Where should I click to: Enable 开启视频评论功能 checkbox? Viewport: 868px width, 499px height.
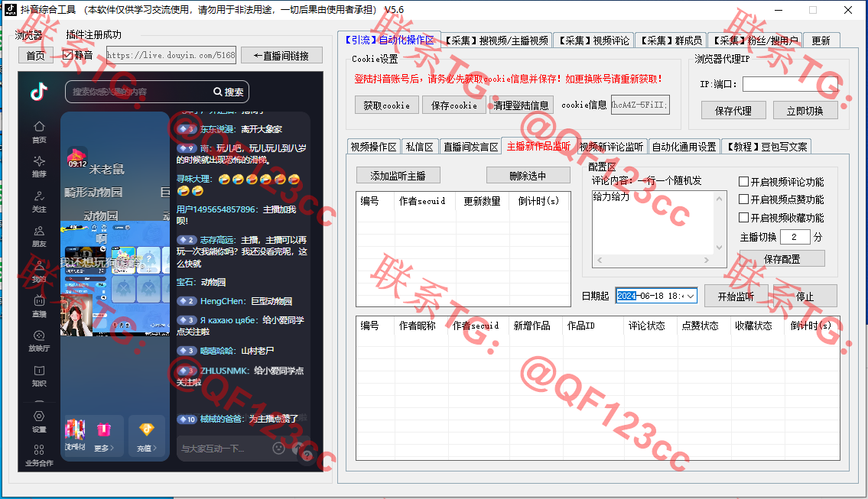(744, 181)
